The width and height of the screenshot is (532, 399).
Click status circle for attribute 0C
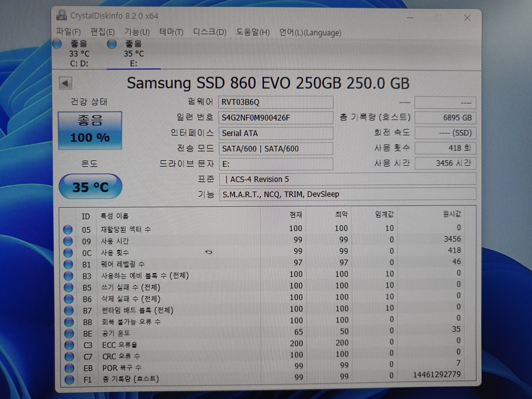coord(68,253)
